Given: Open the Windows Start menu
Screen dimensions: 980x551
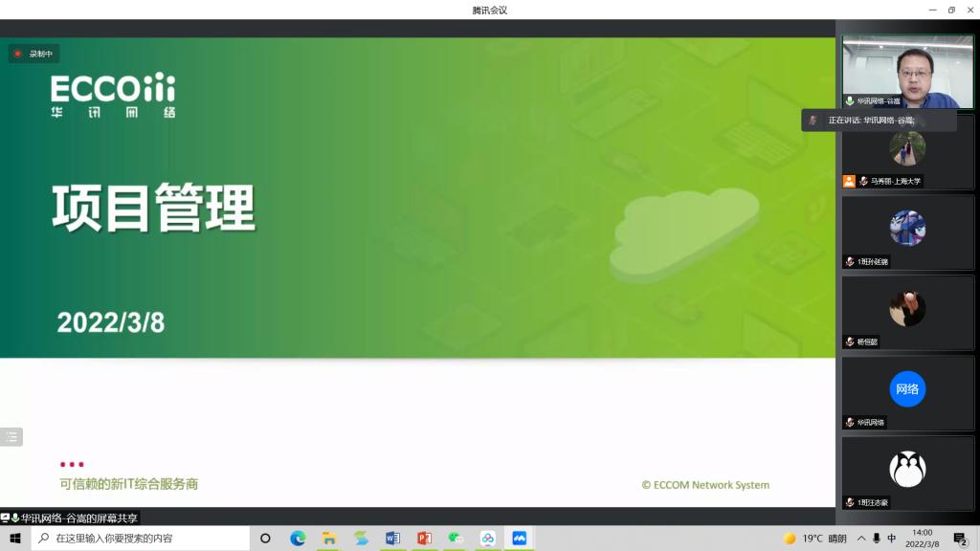Looking at the screenshot, I should coord(15,539).
